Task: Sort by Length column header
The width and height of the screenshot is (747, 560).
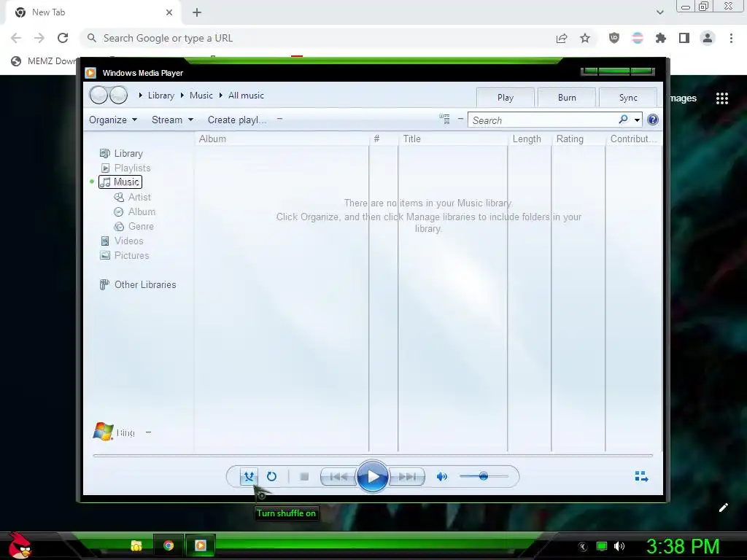Action: pyautogui.click(x=530, y=139)
